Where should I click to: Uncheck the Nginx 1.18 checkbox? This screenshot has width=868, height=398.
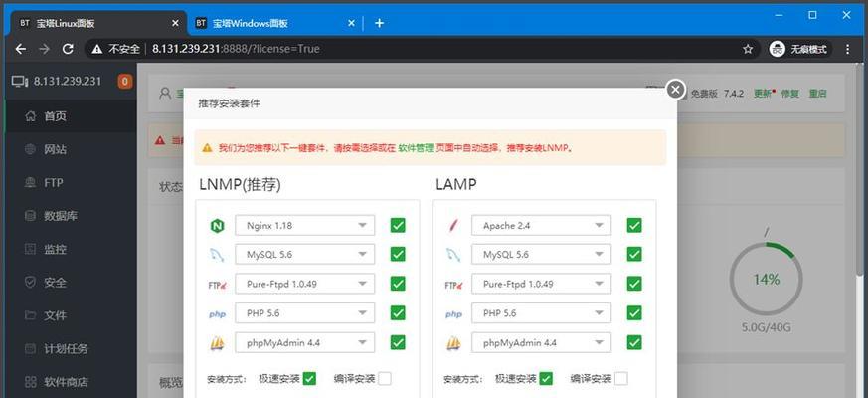tap(398, 225)
